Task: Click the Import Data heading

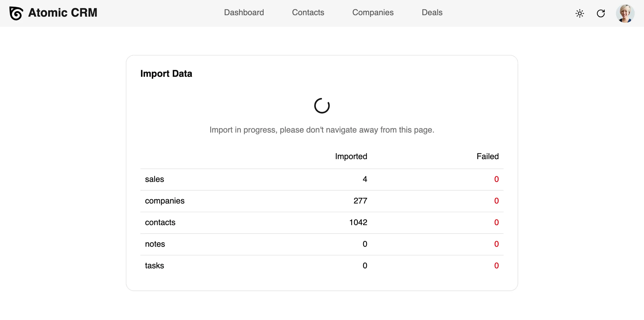Action: (166, 74)
